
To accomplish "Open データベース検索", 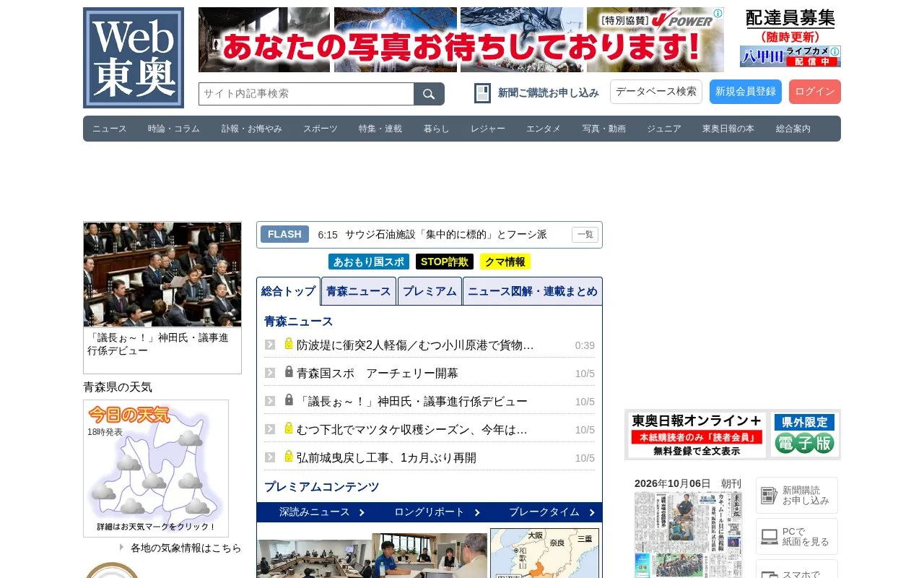I will point(656,92).
